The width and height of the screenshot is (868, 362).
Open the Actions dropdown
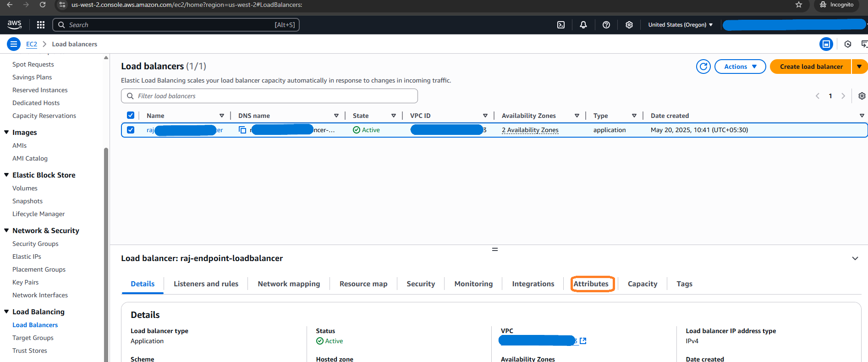tap(740, 67)
